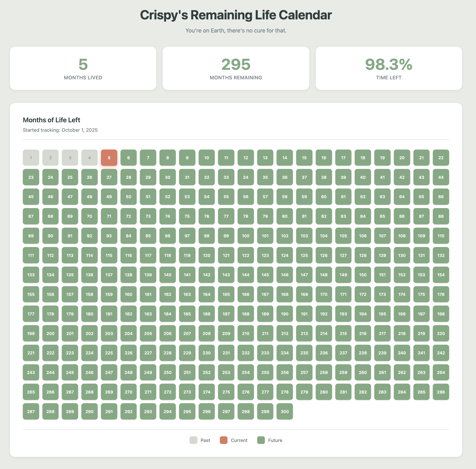Click the Months Remaining stat card

236,68
